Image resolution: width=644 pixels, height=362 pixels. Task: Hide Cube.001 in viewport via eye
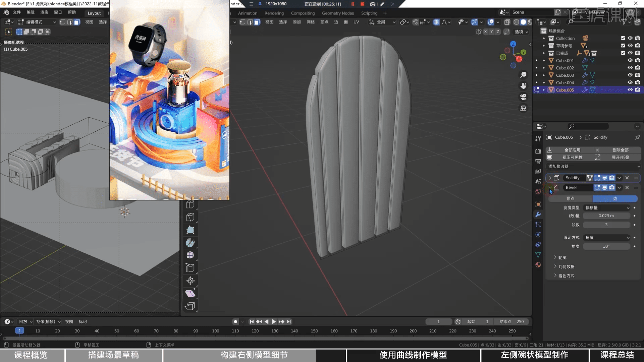(630, 60)
